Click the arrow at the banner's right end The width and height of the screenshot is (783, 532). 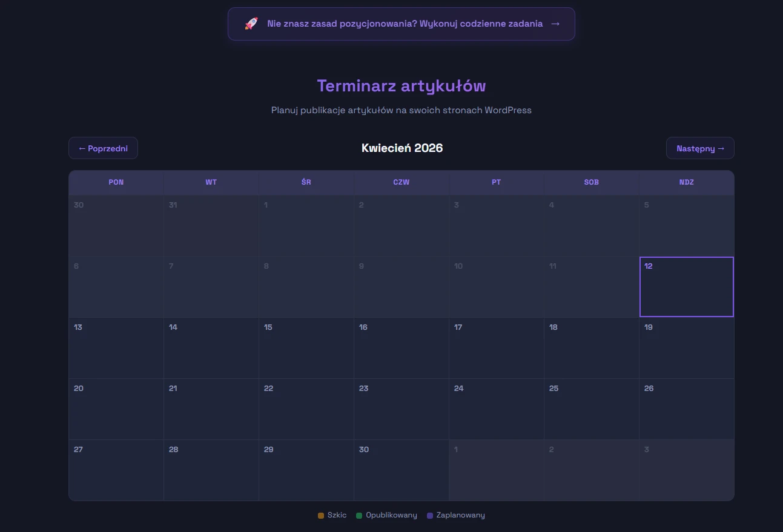555,24
